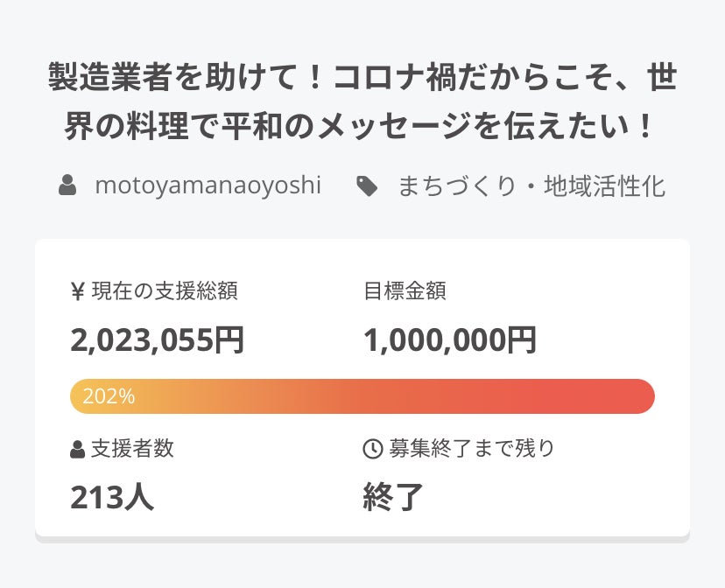Open the motoyamanaoyoshi author profile link
This screenshot has height=588, width=725.
coord(208,185)
